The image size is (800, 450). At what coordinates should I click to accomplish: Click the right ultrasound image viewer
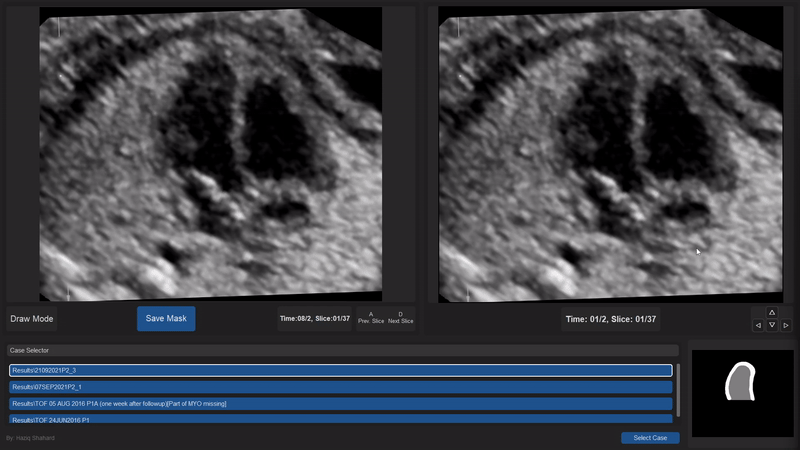coord(610,153)
